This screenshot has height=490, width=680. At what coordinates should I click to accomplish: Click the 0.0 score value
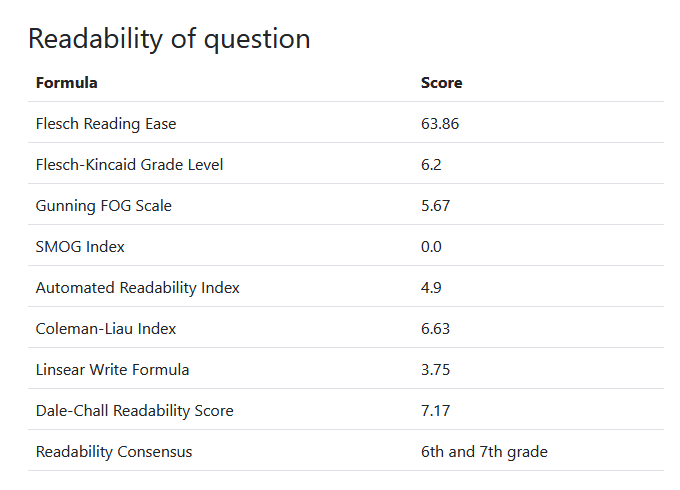click(431, 247)
